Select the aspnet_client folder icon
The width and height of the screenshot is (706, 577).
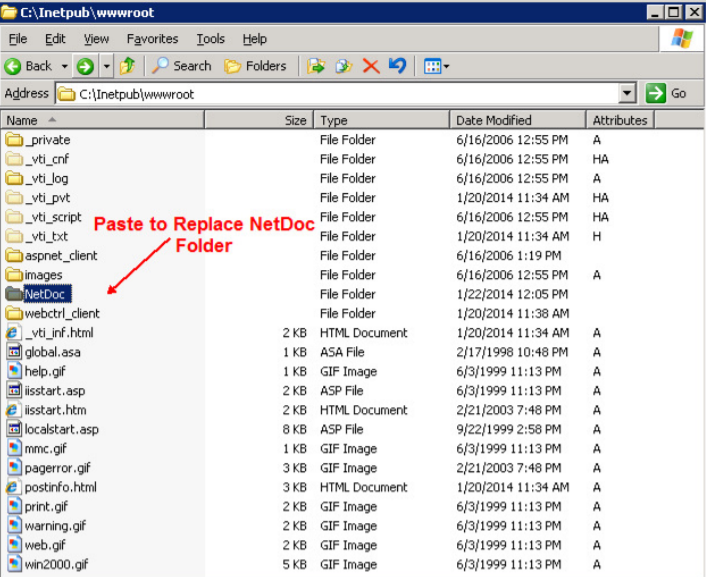(14, 256)
